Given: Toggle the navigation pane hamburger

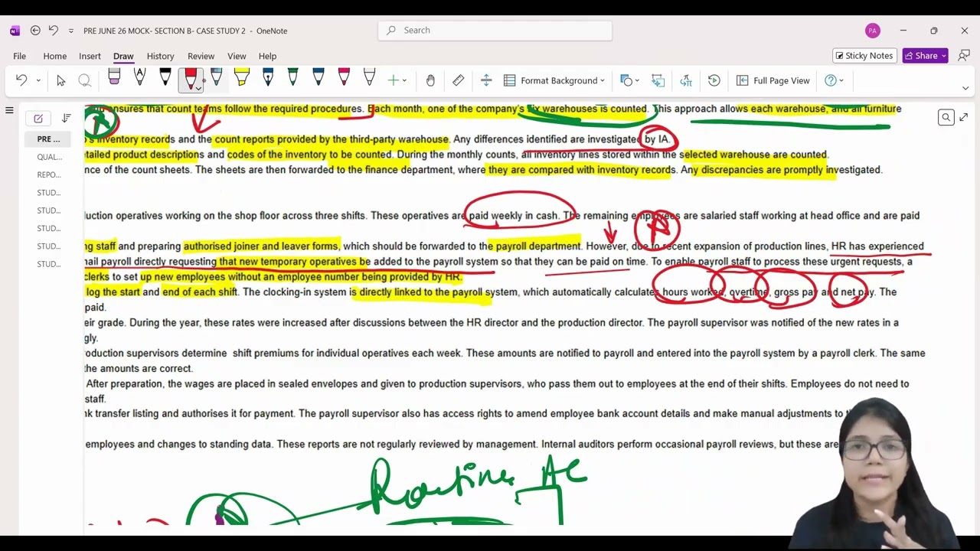Looking at the screenshot, I should [x=9, y=110].
